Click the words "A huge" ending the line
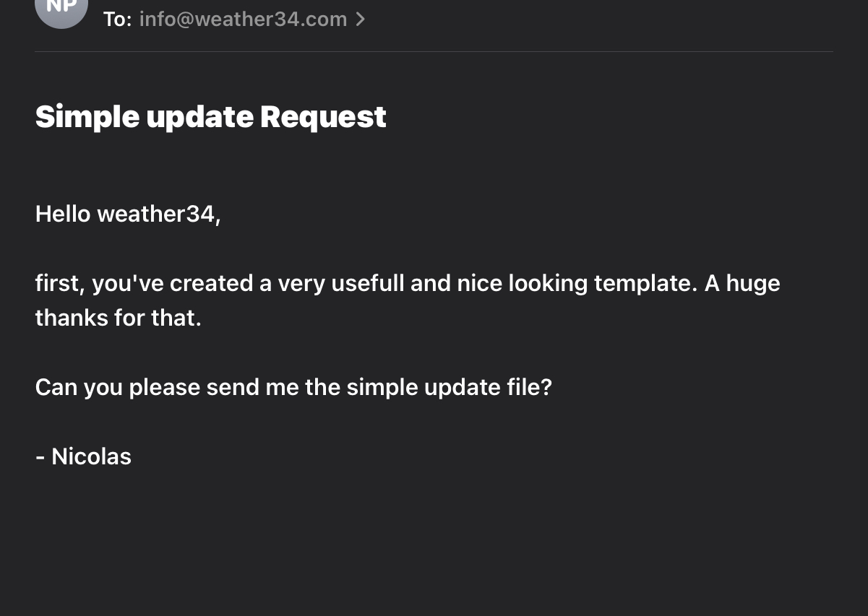This screenshot has width=868, height=616. [742, 283]
